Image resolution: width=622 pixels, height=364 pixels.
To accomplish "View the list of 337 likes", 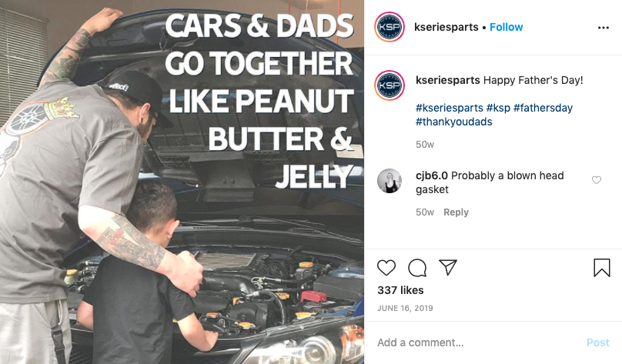I will pos(400,290).
